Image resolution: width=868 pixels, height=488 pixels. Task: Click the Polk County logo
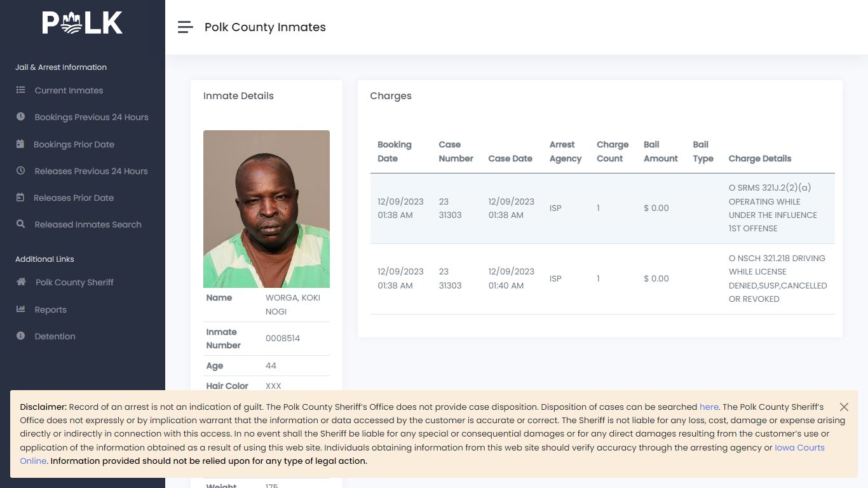[83, 23]
